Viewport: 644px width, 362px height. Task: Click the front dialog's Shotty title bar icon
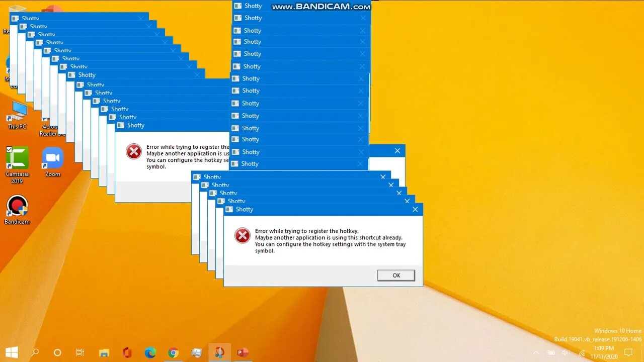229,209
